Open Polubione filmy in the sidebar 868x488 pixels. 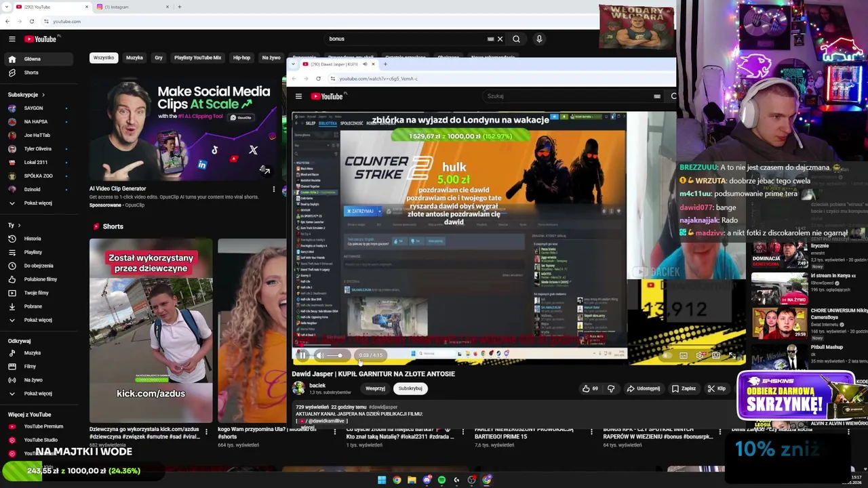coord(37,279)
